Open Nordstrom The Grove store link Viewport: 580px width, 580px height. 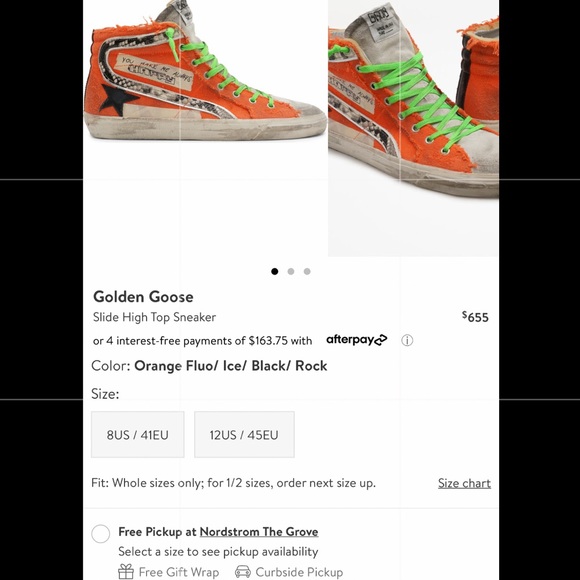point(259,532)
